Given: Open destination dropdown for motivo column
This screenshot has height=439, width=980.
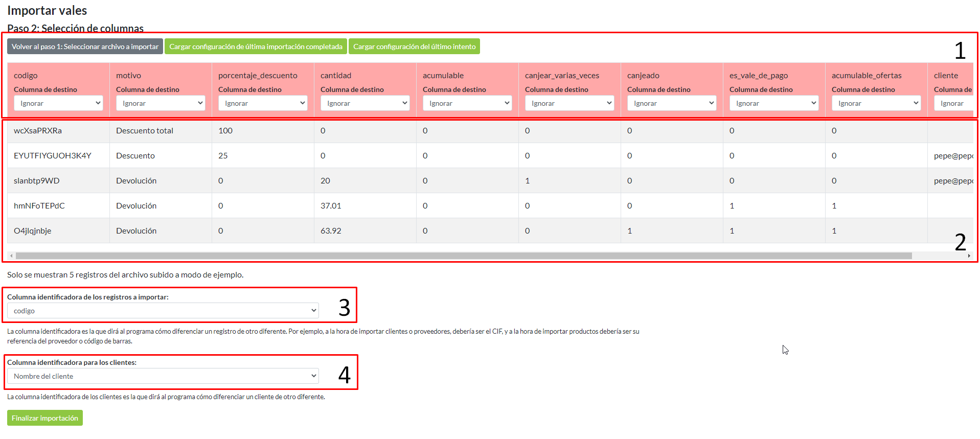Looking at the screenshot, I should 161,103.
